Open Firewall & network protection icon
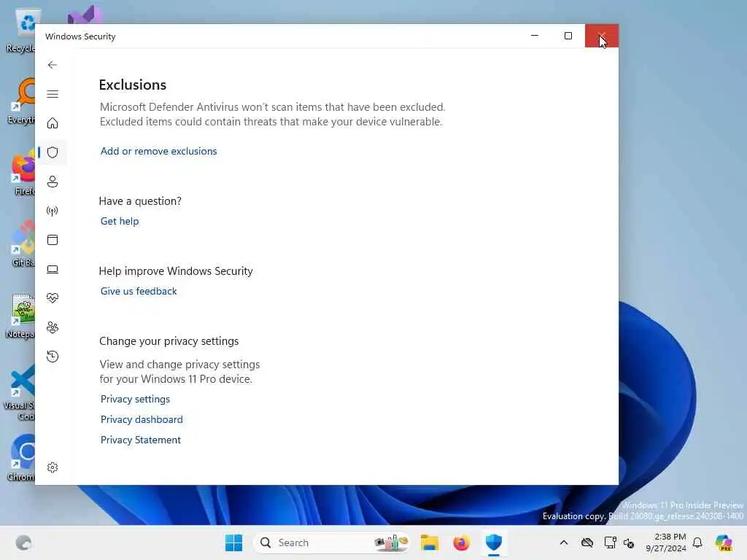This screenshot has width=747, height=560. (53, 211)
